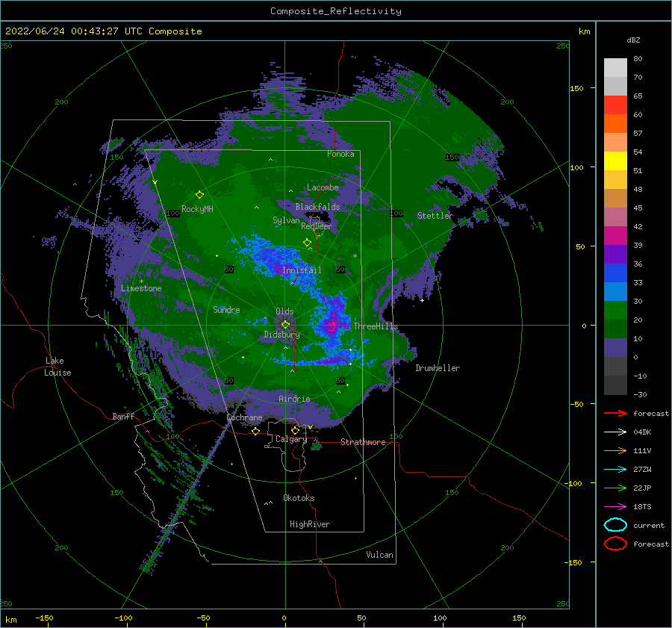Click the yellow diamond marker below RedDeer

pos(308,243)
